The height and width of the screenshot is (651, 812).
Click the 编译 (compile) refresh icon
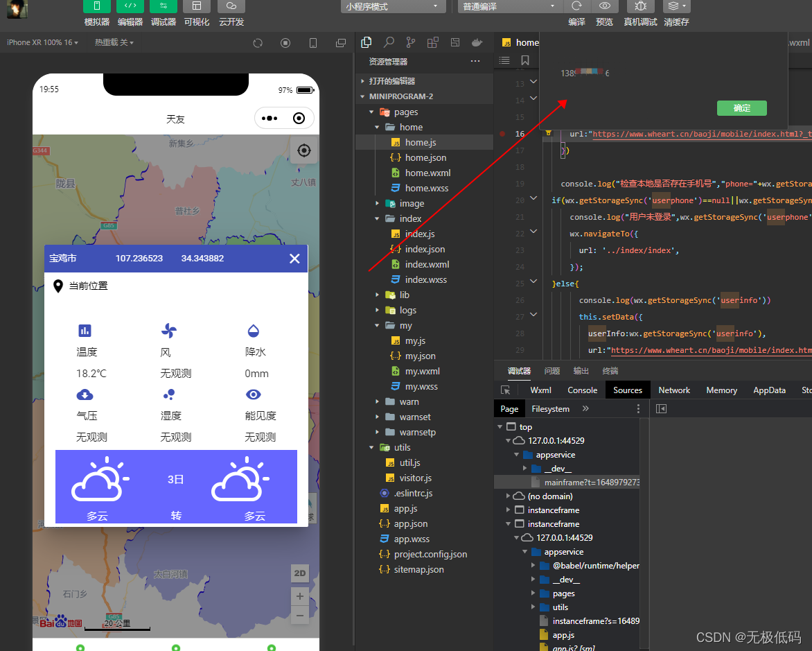click(576, 6)
